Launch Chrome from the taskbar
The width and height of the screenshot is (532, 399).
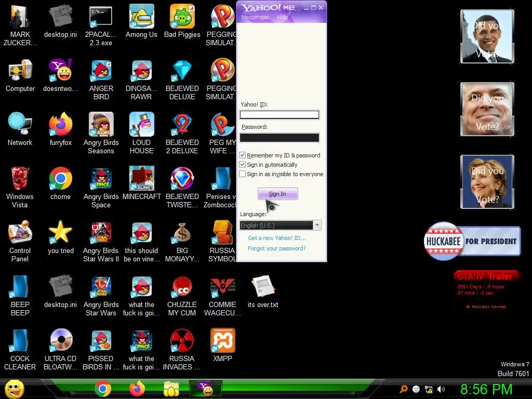[x=103, y=389]
